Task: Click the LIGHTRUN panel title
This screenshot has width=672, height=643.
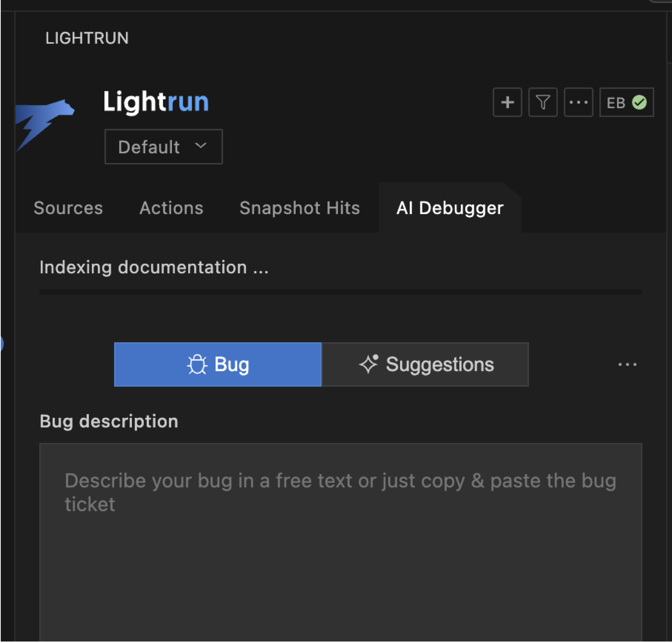Action: tap(87, 38)
